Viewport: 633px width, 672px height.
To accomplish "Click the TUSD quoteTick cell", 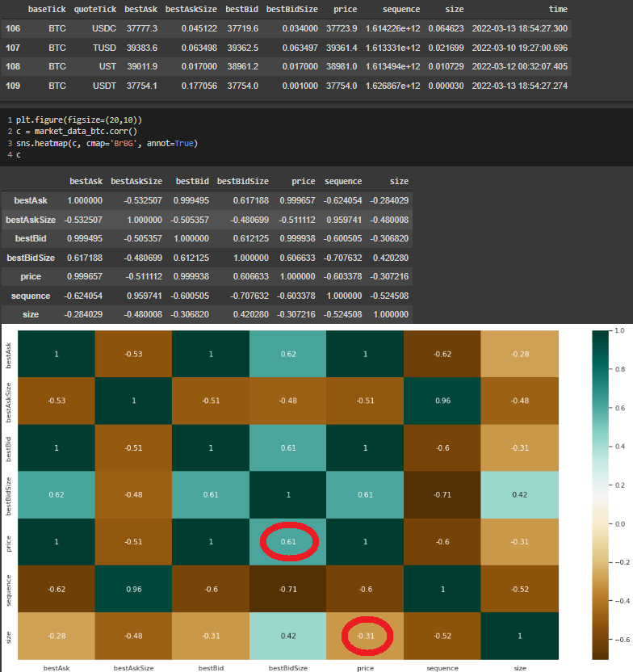I will click(103, 48).
